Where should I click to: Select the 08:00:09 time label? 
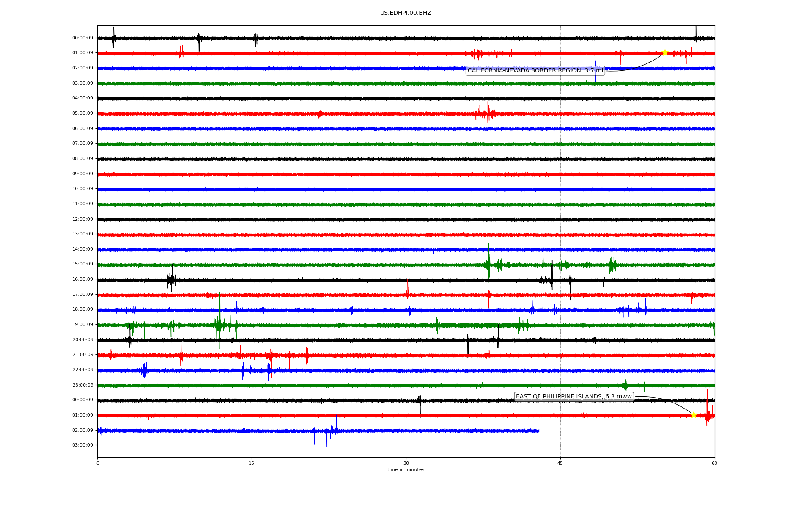click(82, 159)
